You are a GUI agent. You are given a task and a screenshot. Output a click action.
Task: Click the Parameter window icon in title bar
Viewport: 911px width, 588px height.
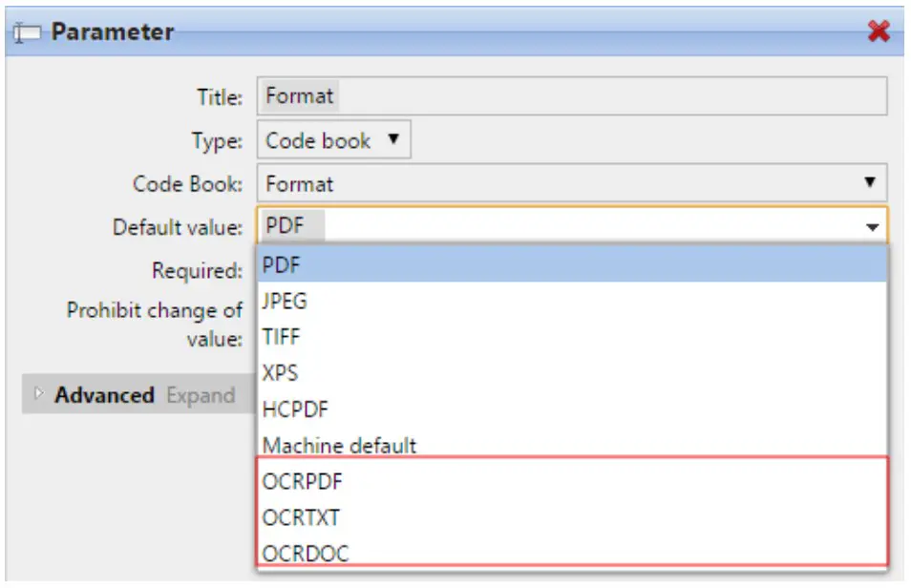coord(29,32)
